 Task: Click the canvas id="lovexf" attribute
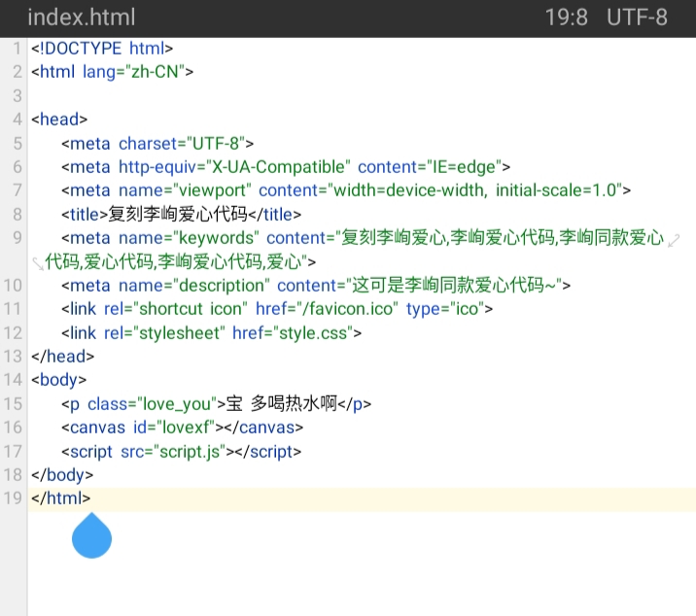pyautogui.click(x=174, y=428)
